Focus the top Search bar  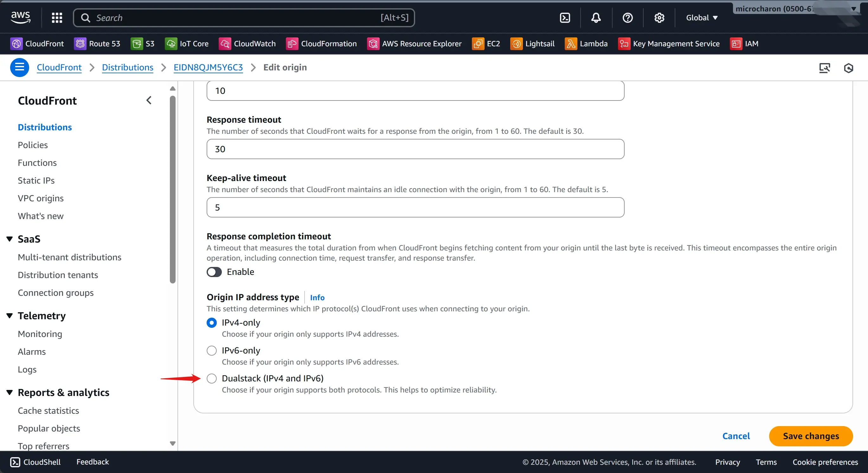pyautogui.click(x=244, y=17)
